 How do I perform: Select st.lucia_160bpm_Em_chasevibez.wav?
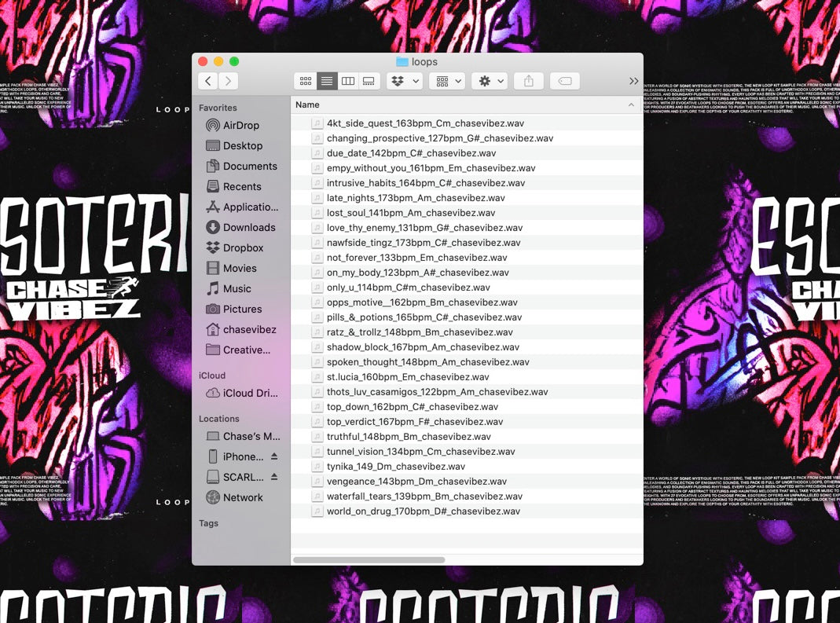click(x=467, y=377)
